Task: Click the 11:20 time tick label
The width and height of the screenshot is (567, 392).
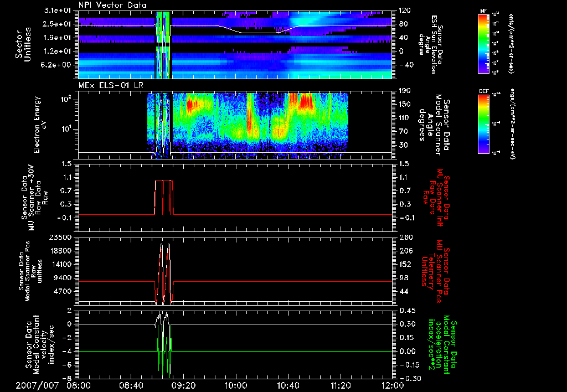Action: [x=341, y=385]
